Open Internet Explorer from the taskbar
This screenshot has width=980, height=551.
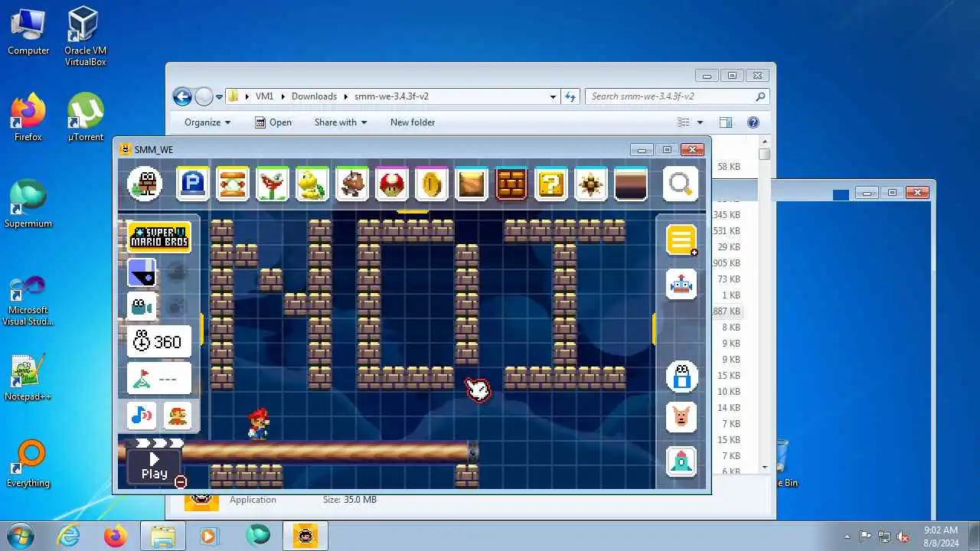(69, 536)
